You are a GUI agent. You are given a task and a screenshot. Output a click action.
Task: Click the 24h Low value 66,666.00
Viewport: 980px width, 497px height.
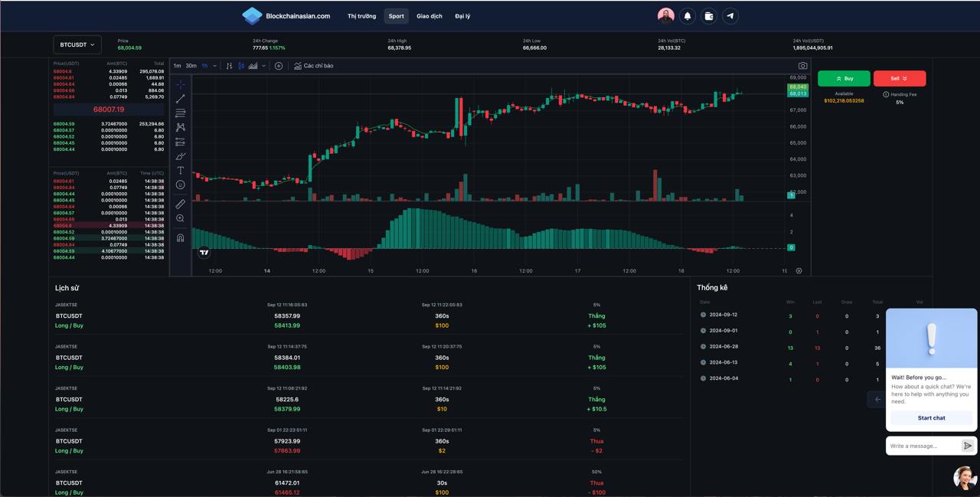534,47
